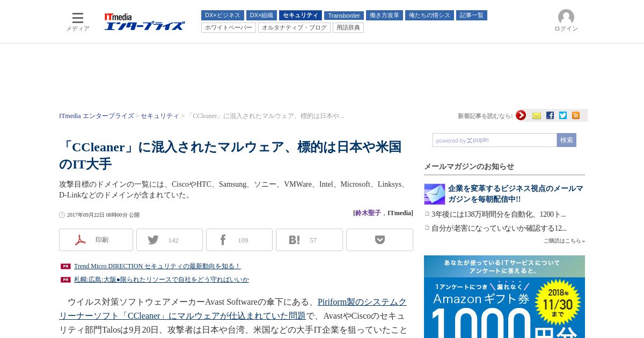This screenshot has width=644, height=338.
Task: Open the Twitter follow icon
Action: 563,115
